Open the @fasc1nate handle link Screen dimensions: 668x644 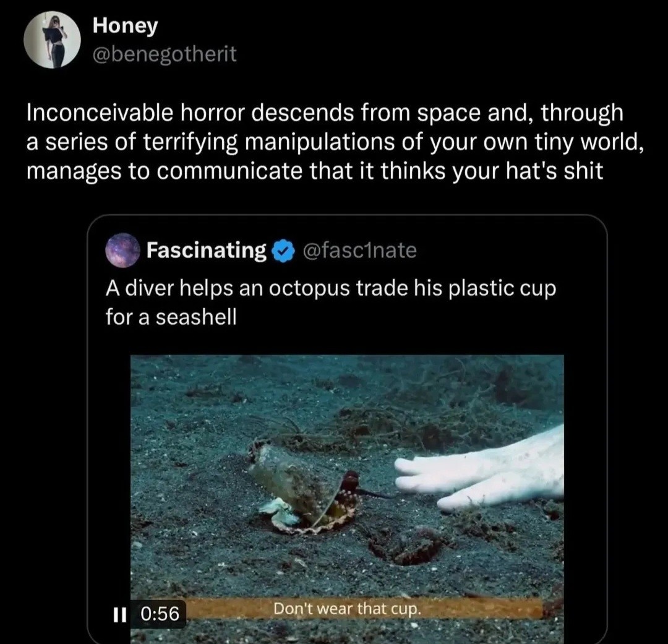(x=361, y=251)
